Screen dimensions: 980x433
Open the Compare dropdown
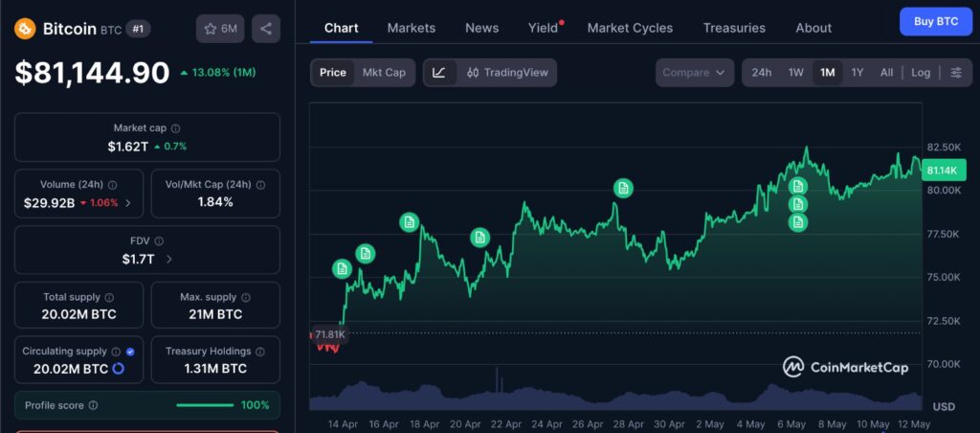coord(695,73)
